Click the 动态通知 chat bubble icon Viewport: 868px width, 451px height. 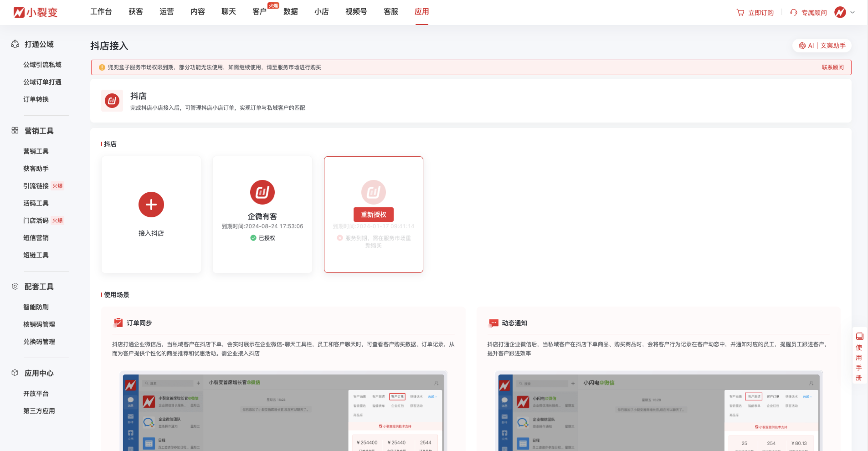tap(493, 323)
